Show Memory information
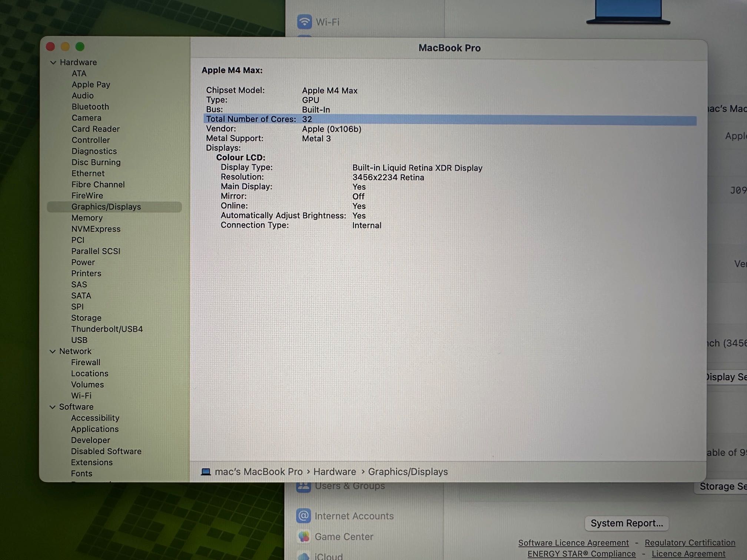Image resolution: width=747 pixels, height=560 pixels. click(x=87, y=218)
